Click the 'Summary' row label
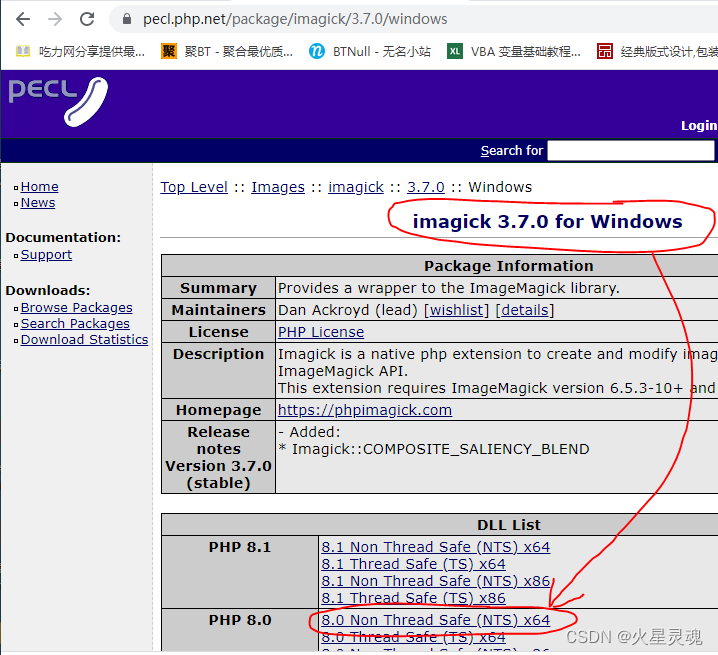This screenshot has height=655, width=718. click(x=218, y=288)
